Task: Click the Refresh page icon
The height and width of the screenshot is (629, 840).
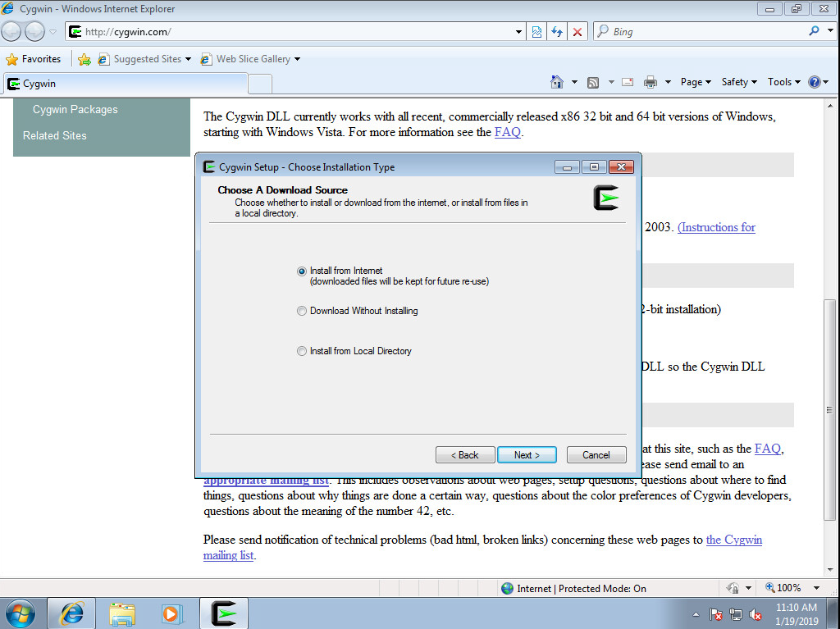Action: [x=558, y=32]
